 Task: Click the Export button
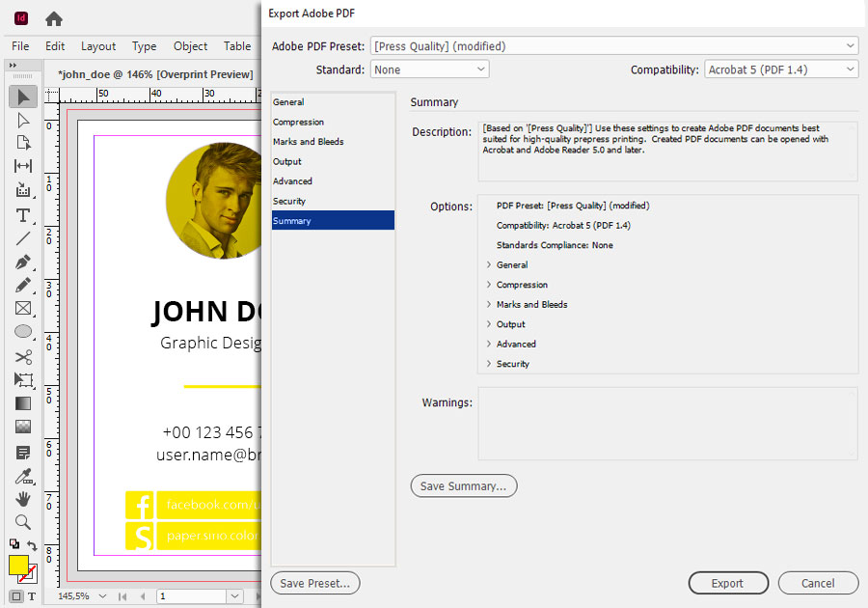point(728,583)
